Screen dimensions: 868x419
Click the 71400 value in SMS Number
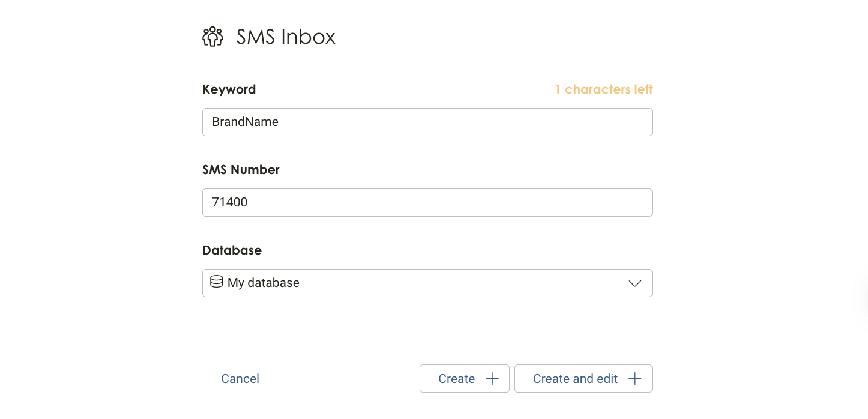click(x=230, y=202)
